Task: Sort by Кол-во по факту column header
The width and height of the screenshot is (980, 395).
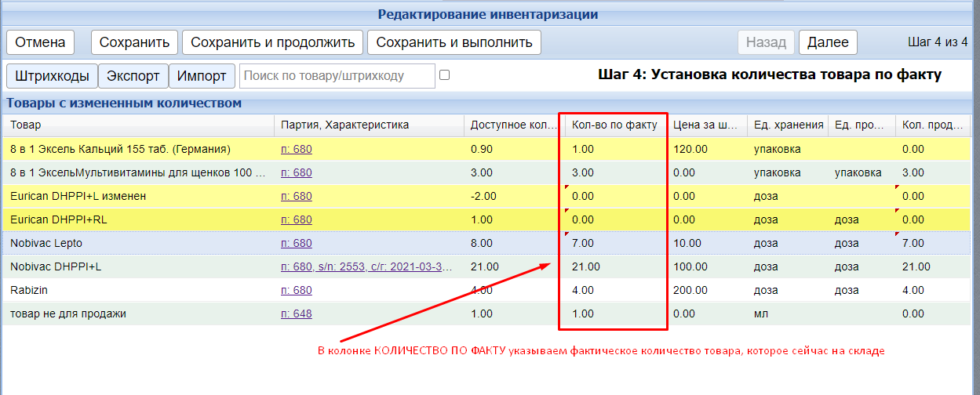Action: 614,125
